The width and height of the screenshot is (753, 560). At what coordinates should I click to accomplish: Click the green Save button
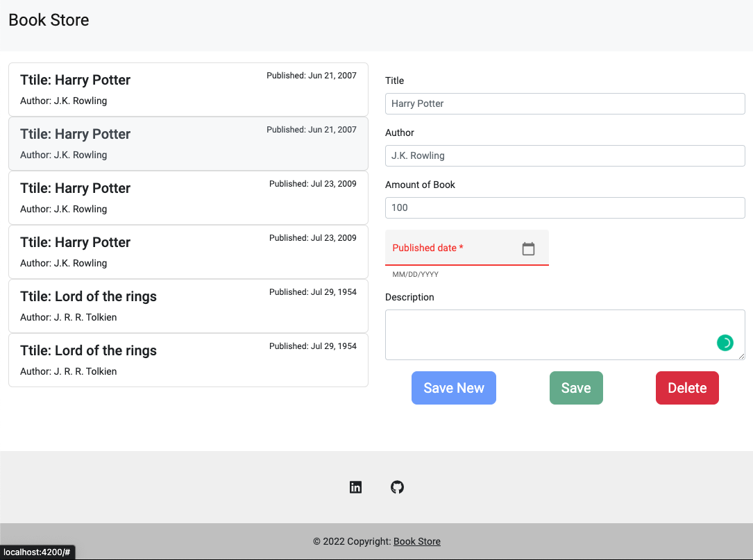tap(576, 388)
